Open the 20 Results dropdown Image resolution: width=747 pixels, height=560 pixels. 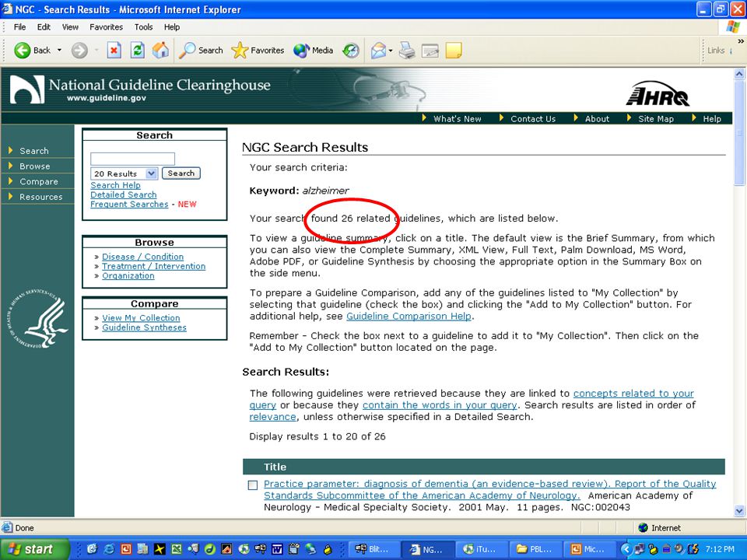(x=124, y=173)
